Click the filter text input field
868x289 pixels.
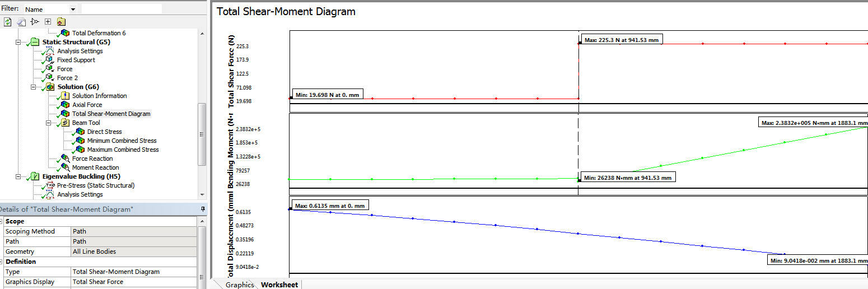(122, 9)
